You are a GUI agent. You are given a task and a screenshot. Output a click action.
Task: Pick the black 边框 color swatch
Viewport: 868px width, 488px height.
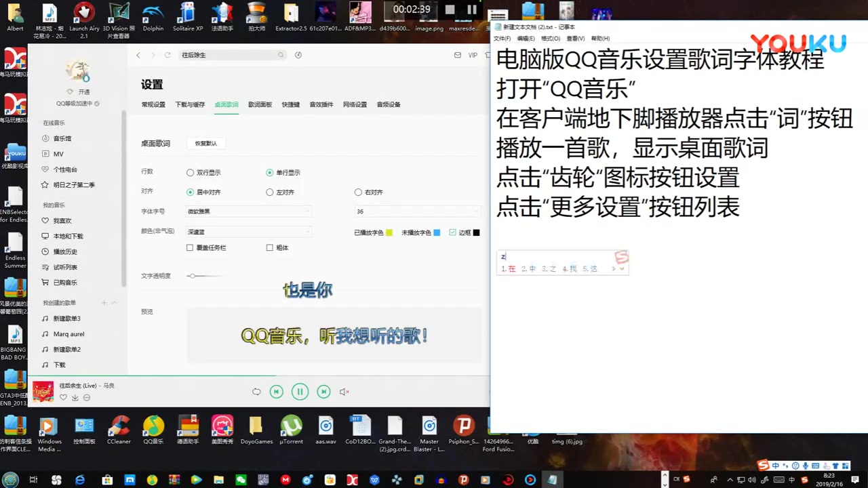[x=476, y=232]
